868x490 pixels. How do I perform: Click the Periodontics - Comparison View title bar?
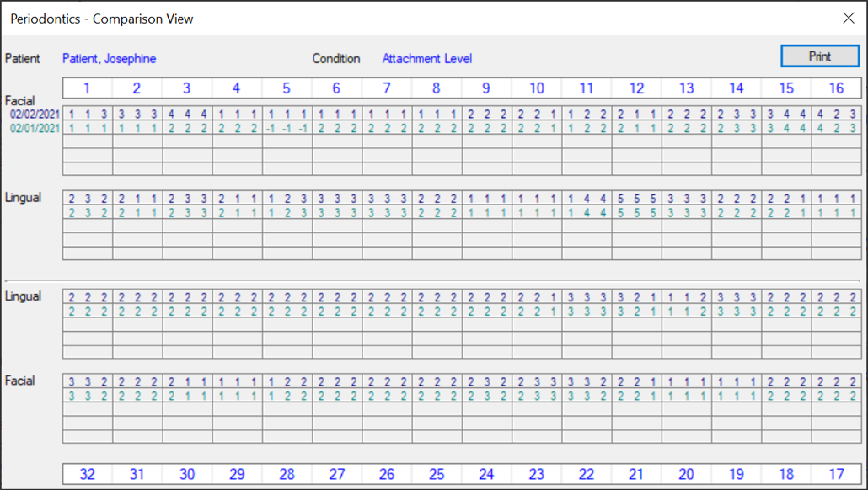[337, 19]
